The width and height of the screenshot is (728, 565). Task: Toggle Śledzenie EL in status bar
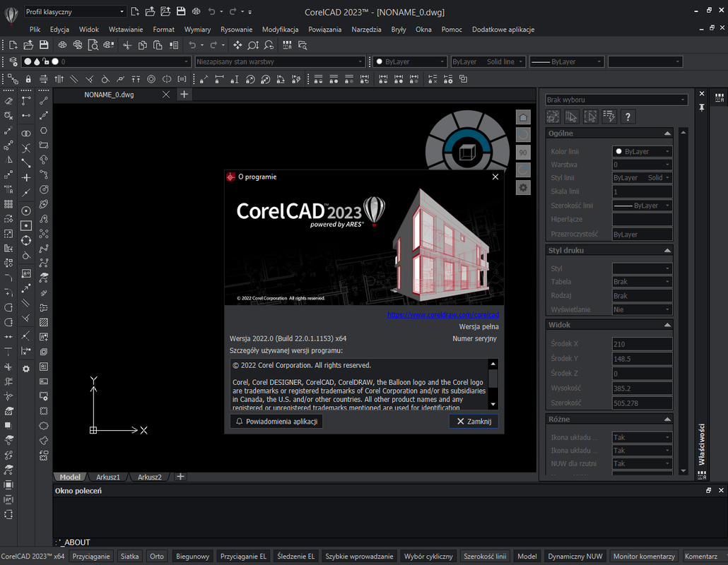[x=295, y=557]
